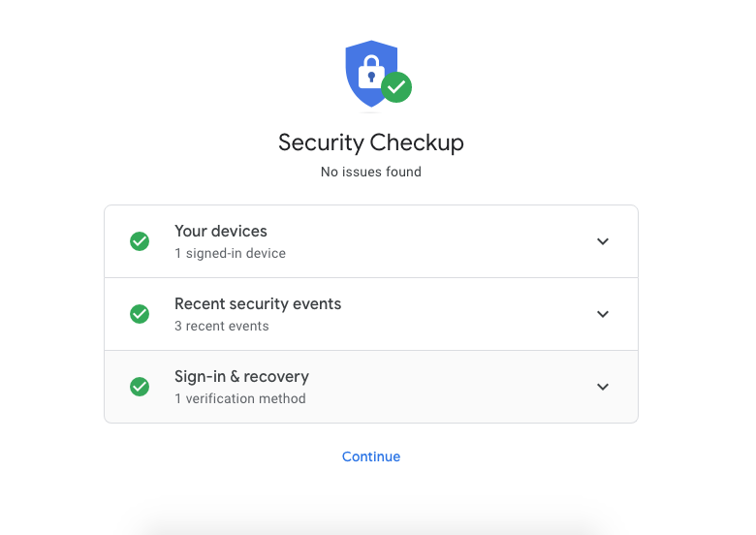
Task: Expand the Sign-in & recovery chevron
Action: pyautogui.click(x=603, y=387)
